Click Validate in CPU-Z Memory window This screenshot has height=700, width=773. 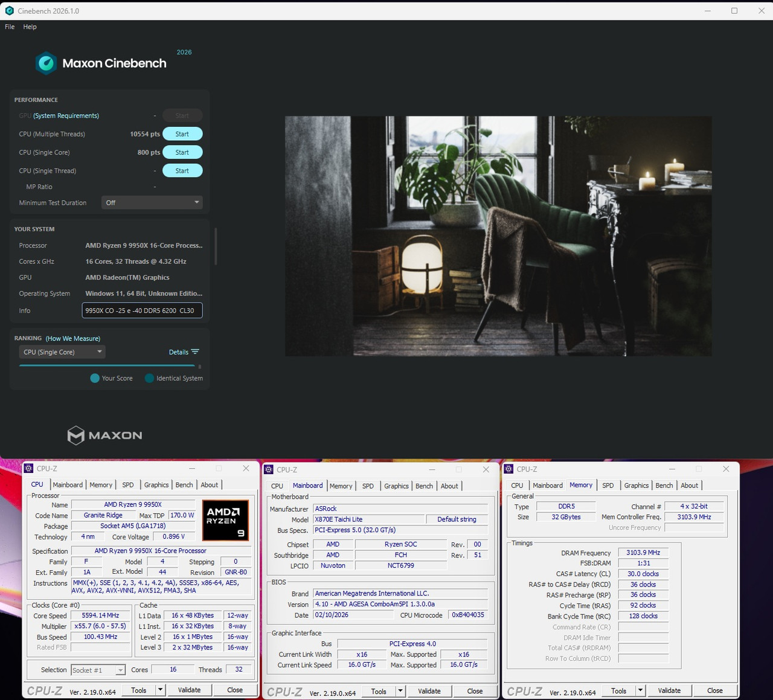[669, 690]
